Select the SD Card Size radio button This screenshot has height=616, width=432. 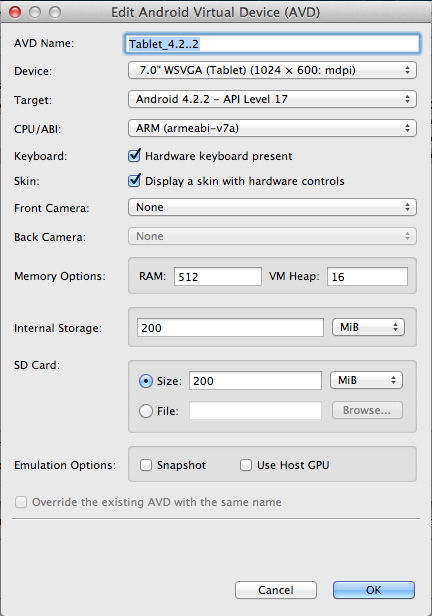pos(146,381)
